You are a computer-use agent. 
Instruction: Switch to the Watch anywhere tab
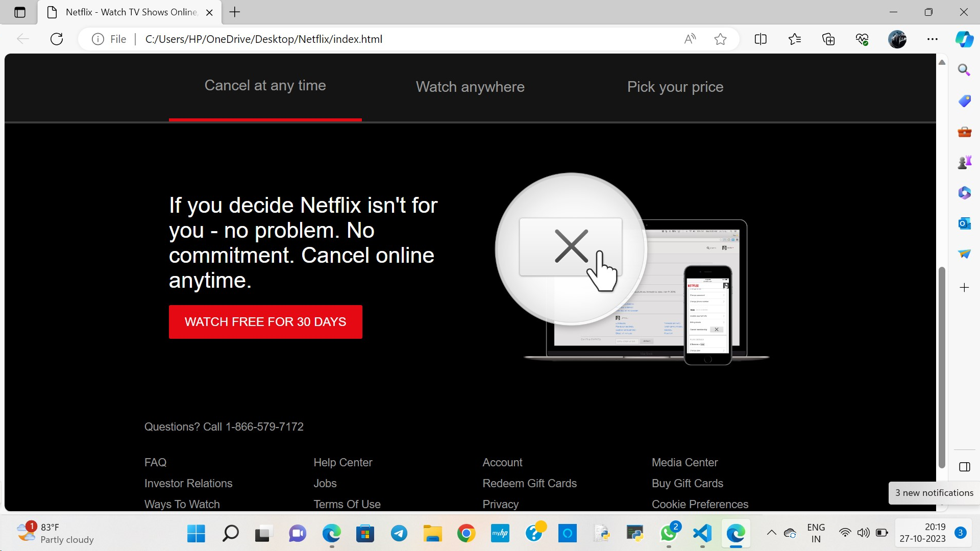(470, 87)
